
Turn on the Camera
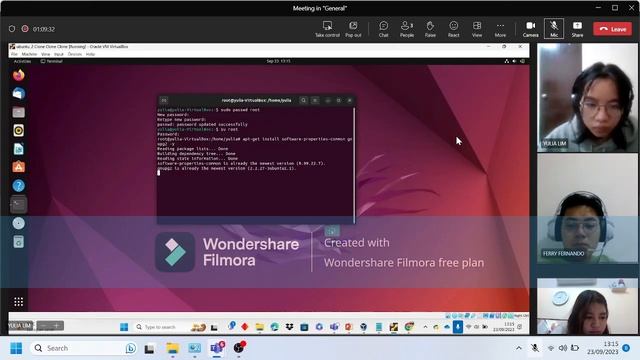point(531,29)
